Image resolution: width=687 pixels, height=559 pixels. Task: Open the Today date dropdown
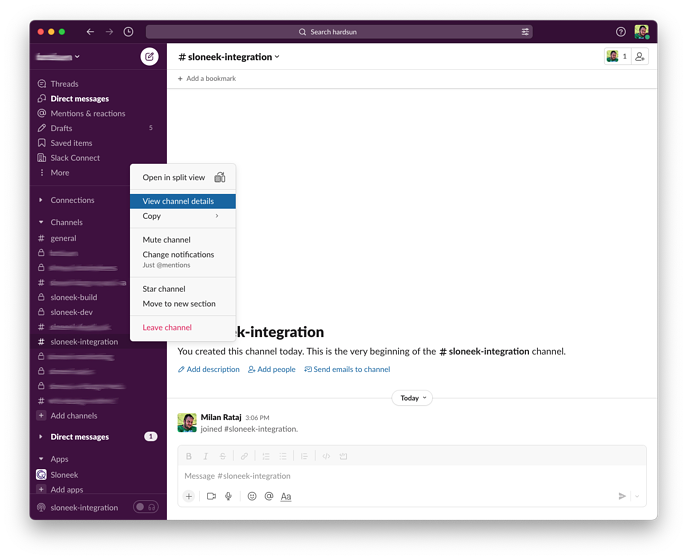412,398
